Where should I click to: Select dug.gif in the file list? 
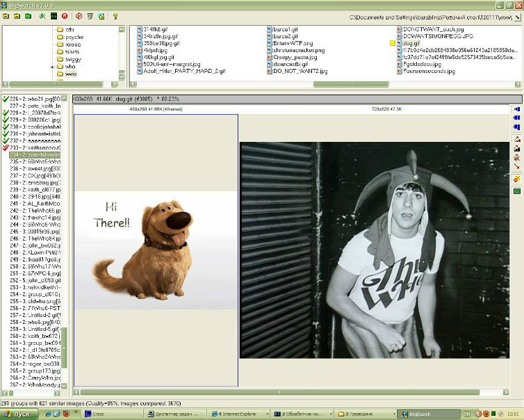(x=411, y=43)
